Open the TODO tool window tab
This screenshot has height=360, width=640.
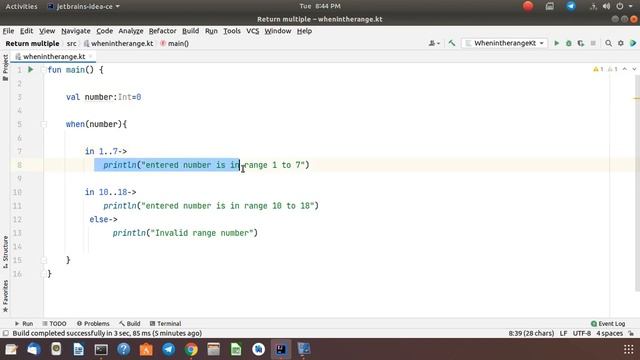[54, 323]
